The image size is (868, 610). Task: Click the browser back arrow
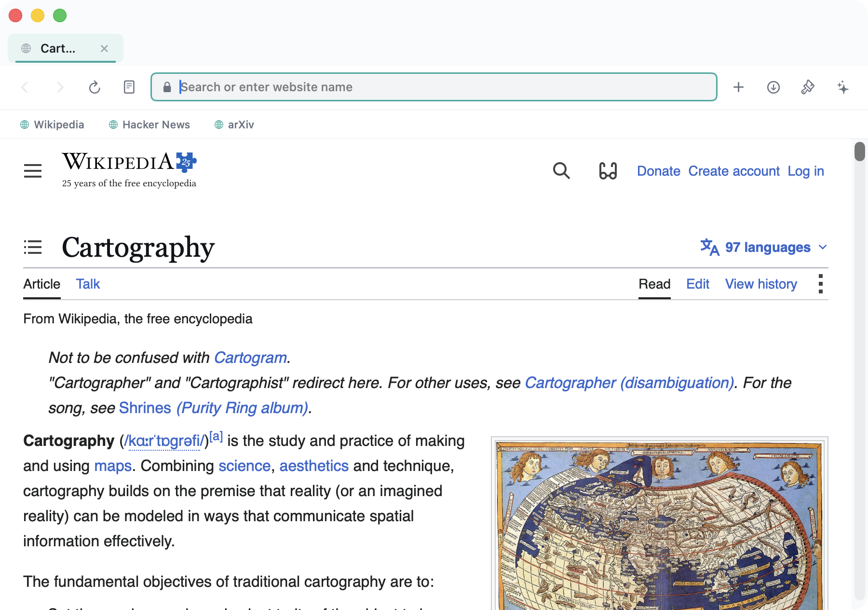tap(25, 87)
